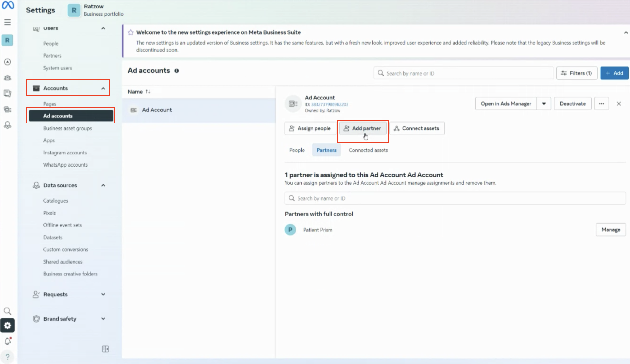Close the Ad Account details panel
The width and height of the screenshot is (630, 364).
point(619,104)
